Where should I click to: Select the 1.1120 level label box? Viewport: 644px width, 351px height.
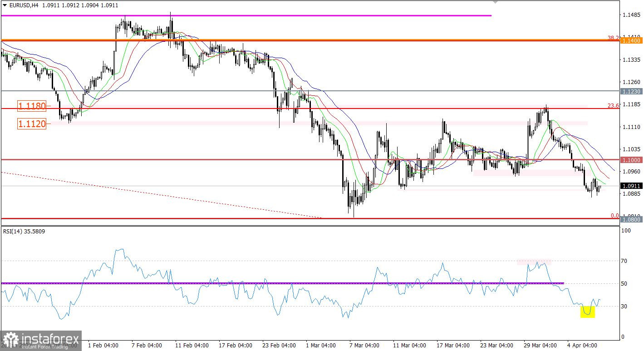32,123
